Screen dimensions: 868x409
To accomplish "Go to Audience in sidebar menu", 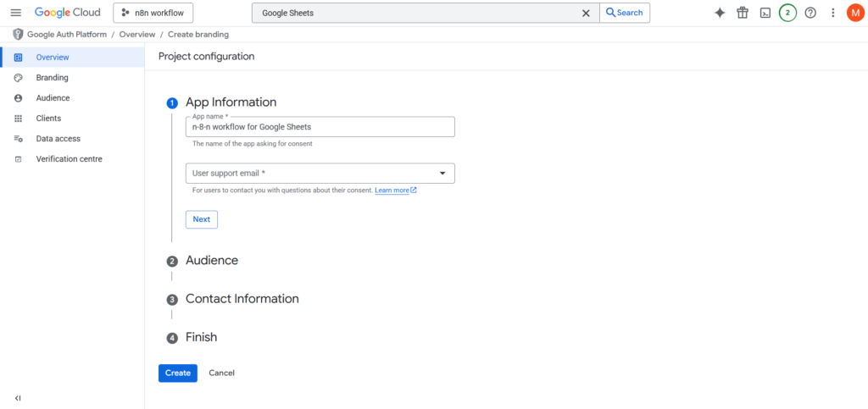I will point(53,98).
